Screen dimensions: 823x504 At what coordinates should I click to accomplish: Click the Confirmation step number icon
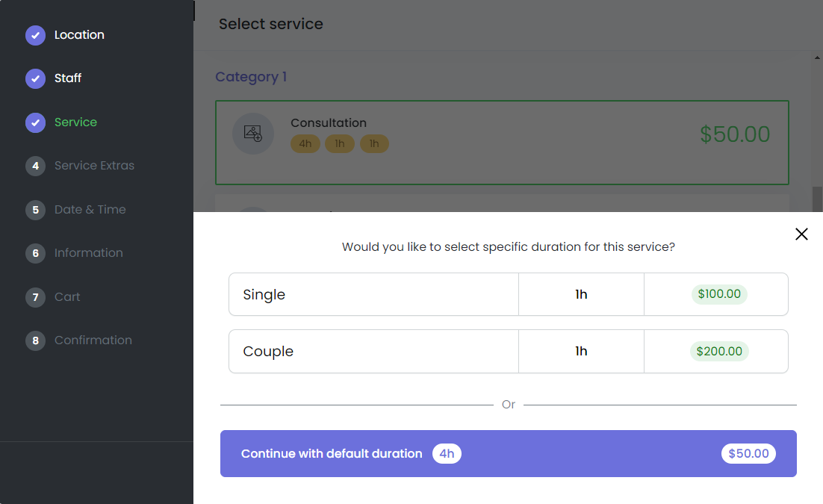(x=35, y=340)
